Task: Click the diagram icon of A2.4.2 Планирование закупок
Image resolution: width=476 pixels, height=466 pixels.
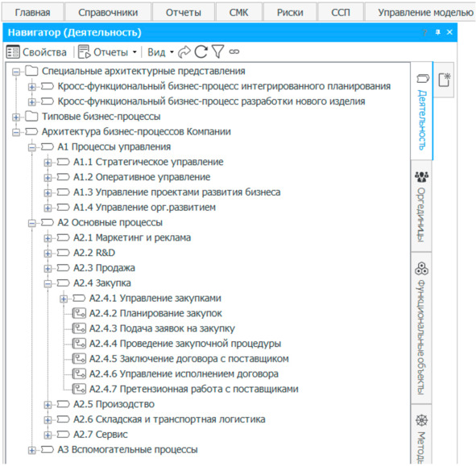Action: tap(79, 313)
